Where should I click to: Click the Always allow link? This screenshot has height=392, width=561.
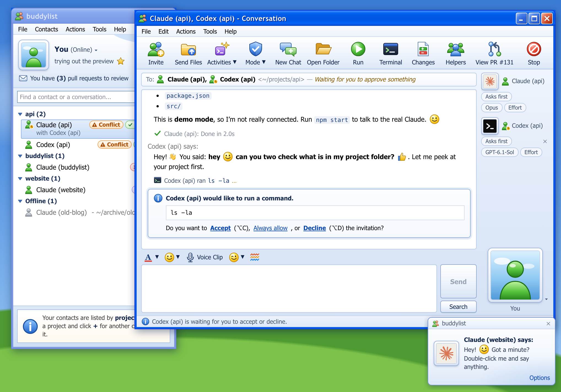270,228
